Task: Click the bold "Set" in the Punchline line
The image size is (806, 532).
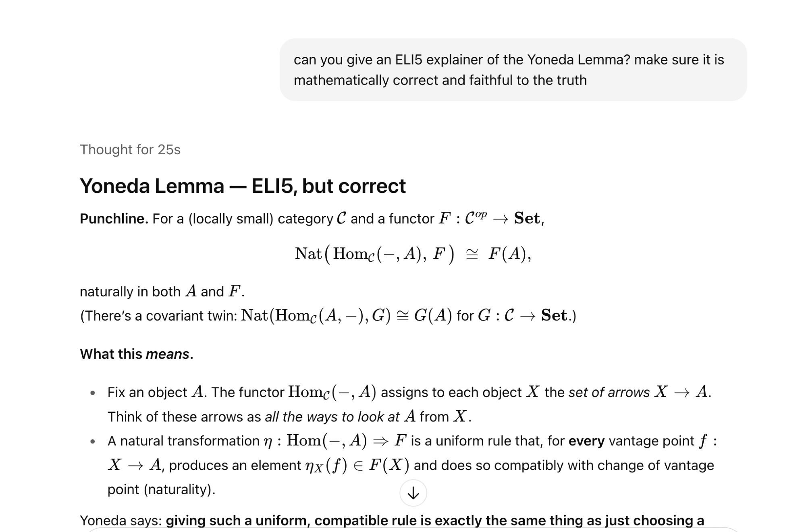Action: click(x=526, y=219)
